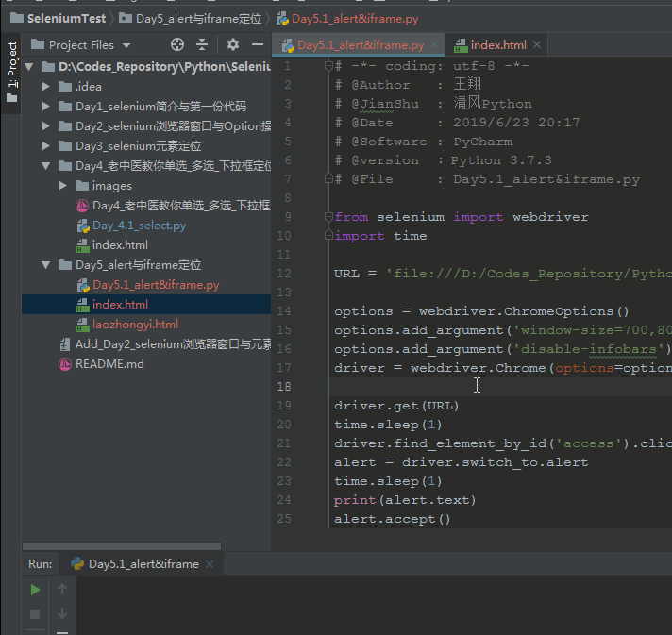Expand the Day1_selenium folder

46,107
